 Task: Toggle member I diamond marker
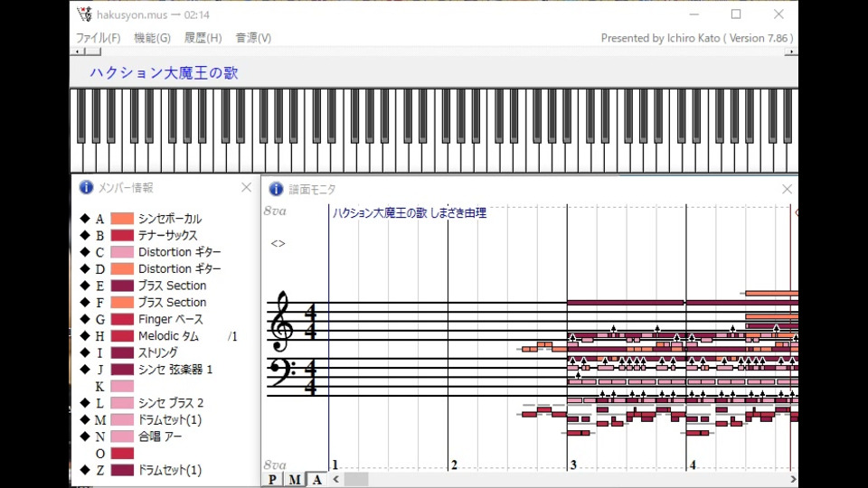tap(85, 352)
